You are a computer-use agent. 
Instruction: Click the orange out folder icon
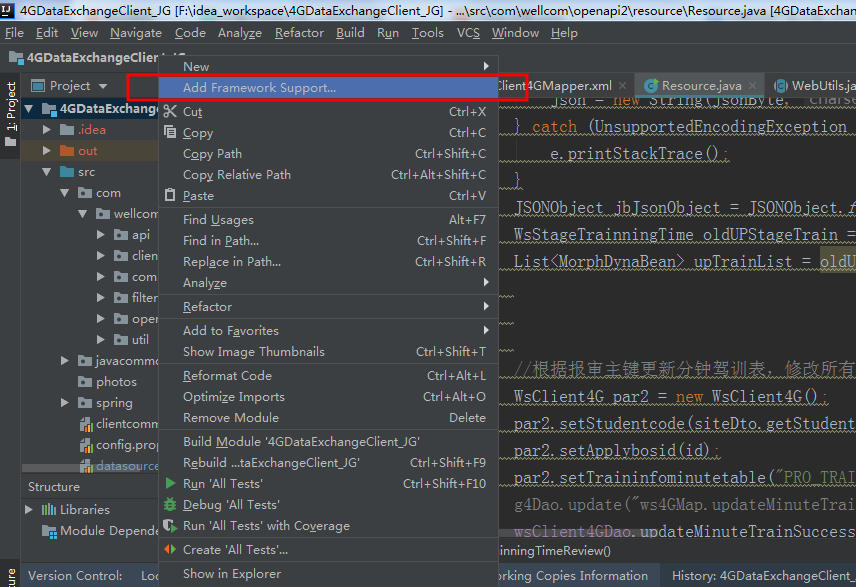click(67, 151)
